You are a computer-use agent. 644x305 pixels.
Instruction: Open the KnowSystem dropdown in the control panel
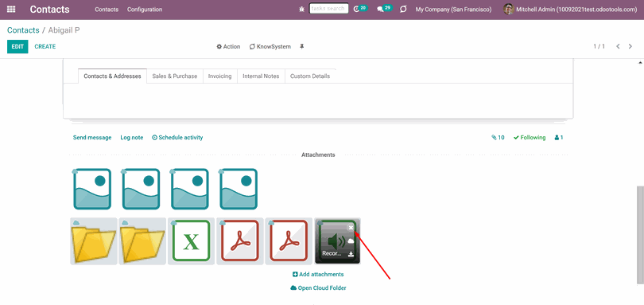click(270, 46)
